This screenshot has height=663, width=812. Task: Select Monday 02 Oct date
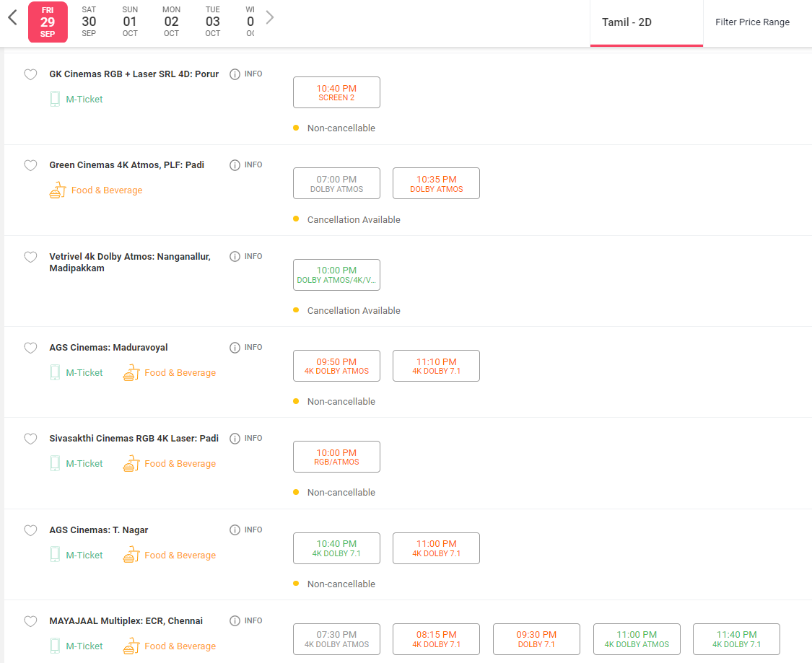point(171,22)
